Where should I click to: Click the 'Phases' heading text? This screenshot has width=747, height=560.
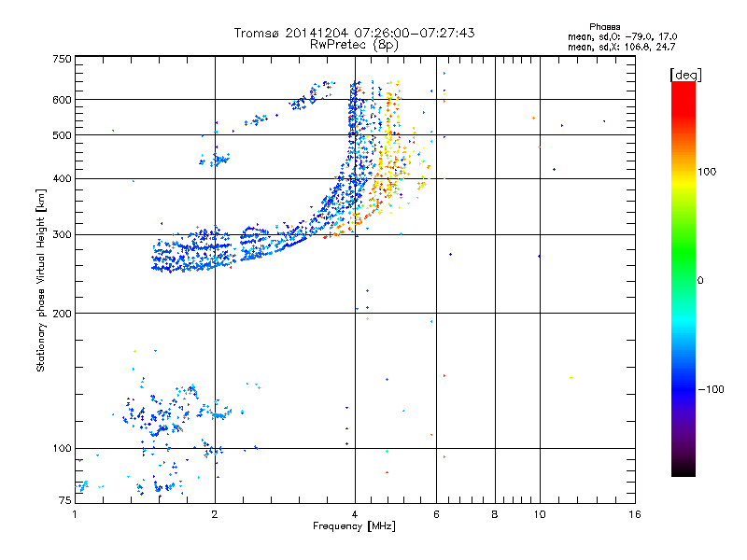(604, 27)
